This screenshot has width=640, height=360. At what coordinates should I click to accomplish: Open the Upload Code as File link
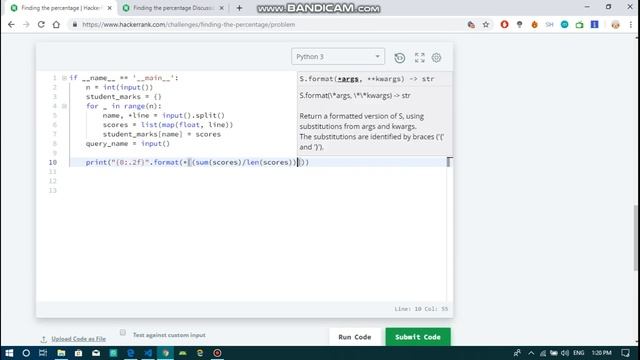pos(78,339)
